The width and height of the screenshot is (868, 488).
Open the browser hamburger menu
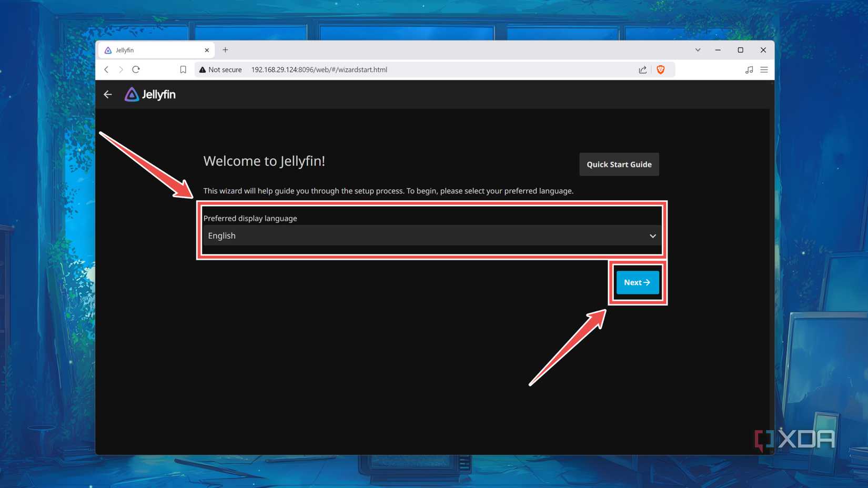[x=764, y=69]
